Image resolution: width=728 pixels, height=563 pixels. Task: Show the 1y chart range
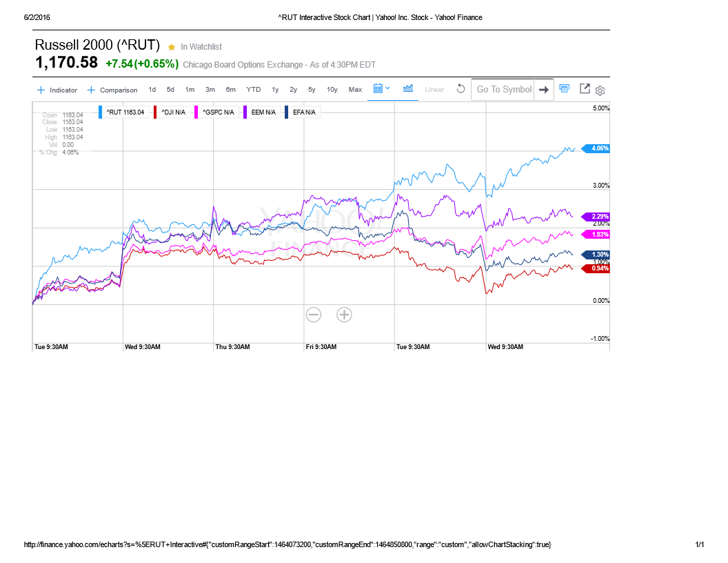coord(275,90)
